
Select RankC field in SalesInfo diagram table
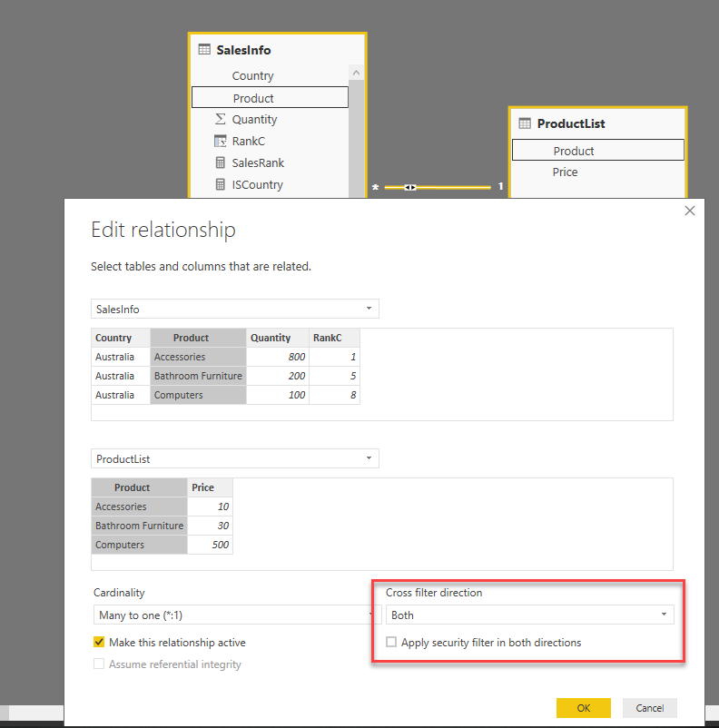click(249, 141)
